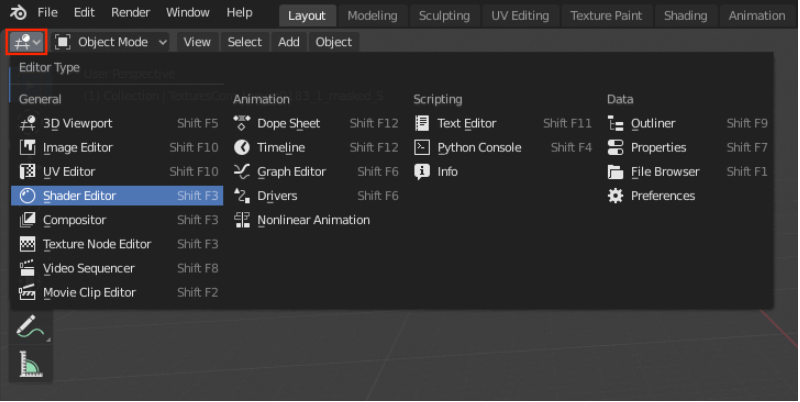The width and height of the screenshot is (800, 402).
Task: Choose the Text Editor label
Action: click(x=467, y=123)
